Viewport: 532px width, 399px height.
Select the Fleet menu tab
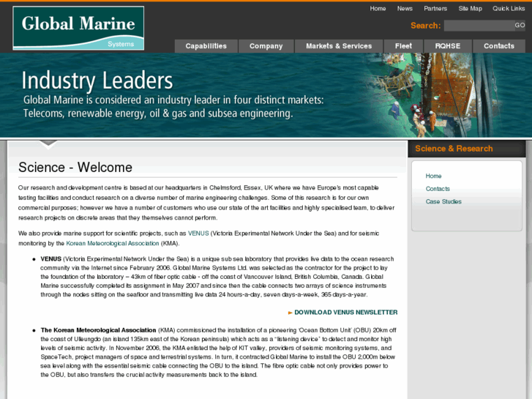403,46
